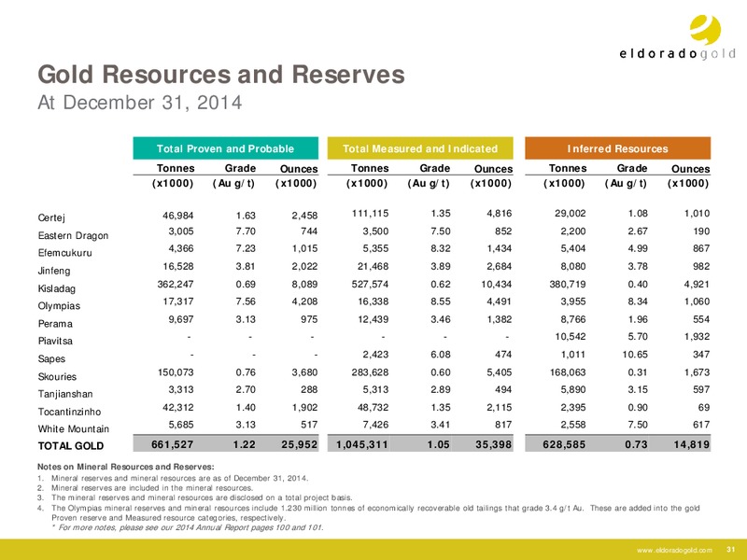Click total proven grade 1.22
This screenshot has height=560, width=747.
[245, 445]
